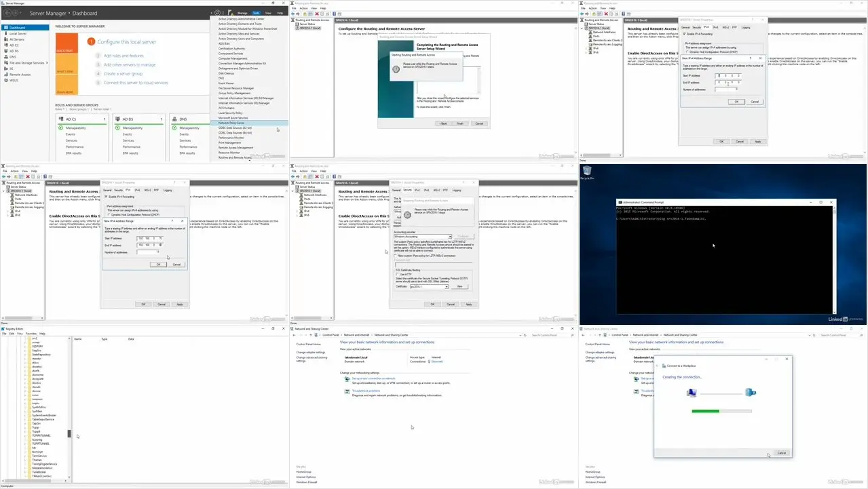Open Manage menu in Server Manager

tap(242, 13)
